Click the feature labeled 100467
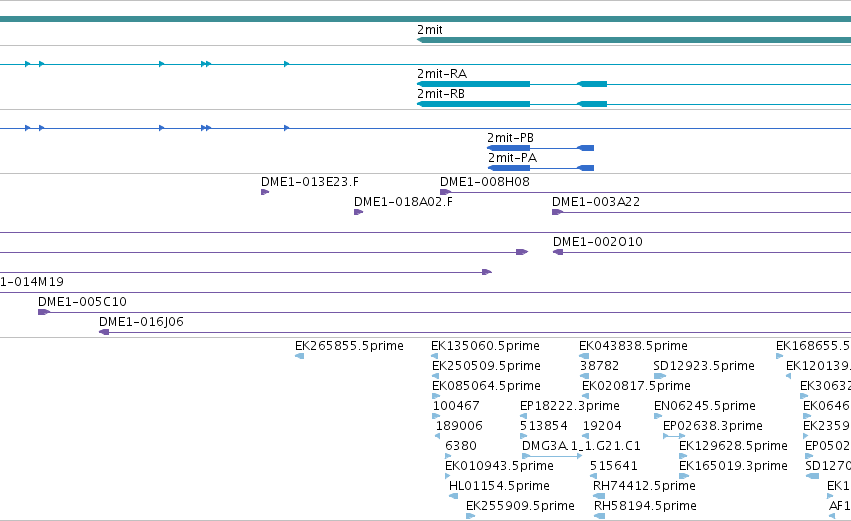851x521 pixels. coord(456,406)
